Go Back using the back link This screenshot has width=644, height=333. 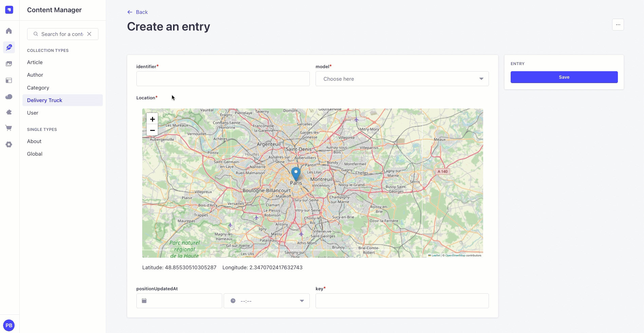[x=137, y=12]
